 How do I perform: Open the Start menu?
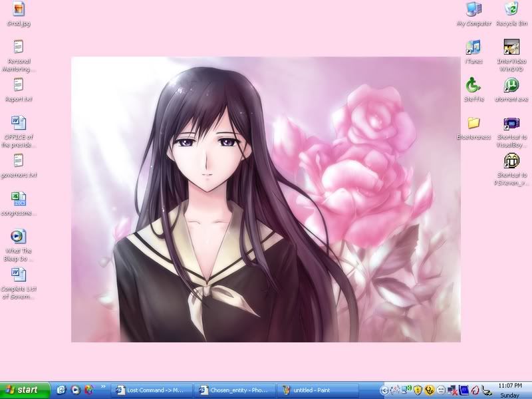[25, 390]
